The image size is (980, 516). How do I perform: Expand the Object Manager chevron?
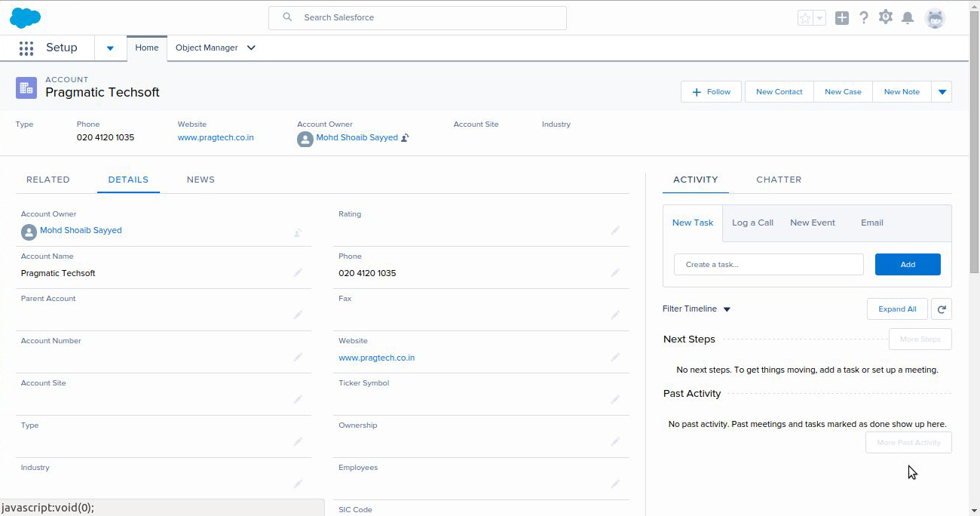[x=251, y=48]
